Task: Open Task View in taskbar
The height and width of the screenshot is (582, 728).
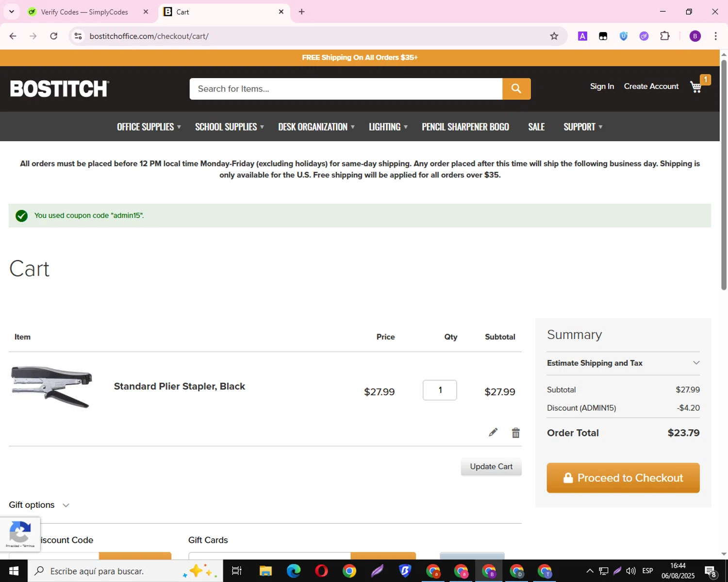Action: point(237,571)
